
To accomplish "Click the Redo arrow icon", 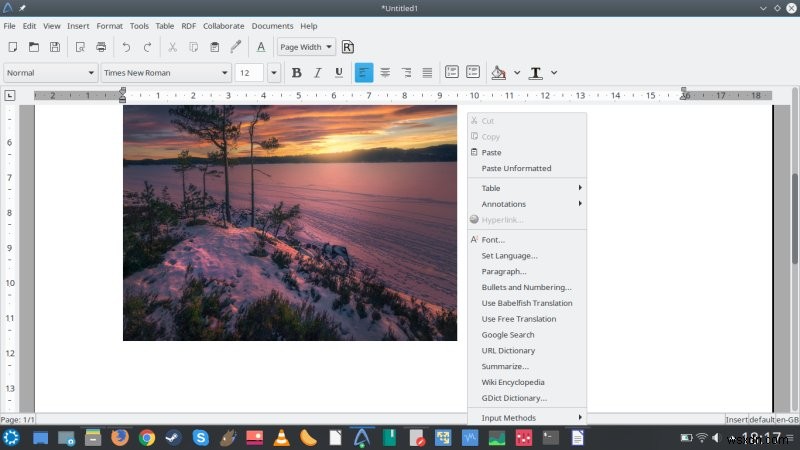I will 148,47.
